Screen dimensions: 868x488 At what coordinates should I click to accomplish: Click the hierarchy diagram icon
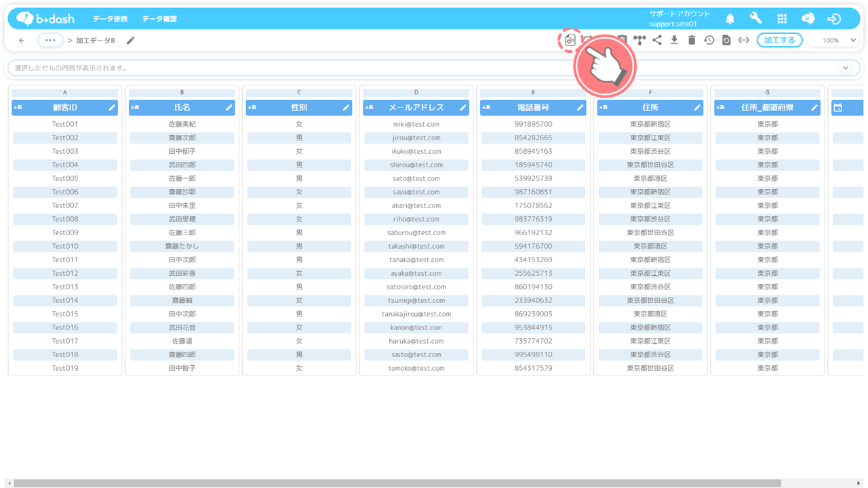pyautogui.click(x=639, y=41)
